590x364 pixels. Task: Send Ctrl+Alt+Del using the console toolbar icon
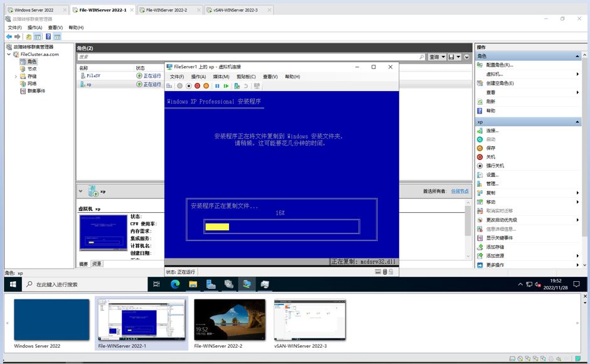169,86
